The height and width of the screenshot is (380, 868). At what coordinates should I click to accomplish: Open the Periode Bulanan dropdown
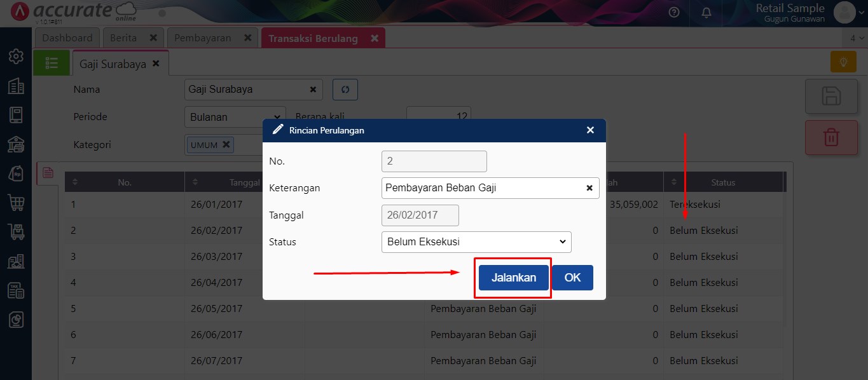tap(235, 117)
